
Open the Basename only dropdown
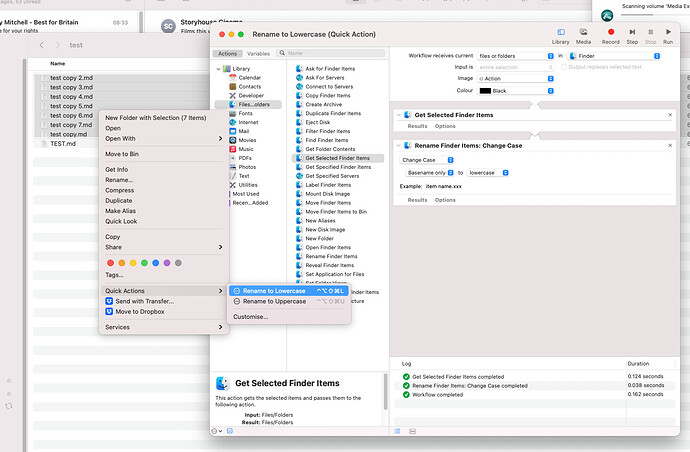429,173
